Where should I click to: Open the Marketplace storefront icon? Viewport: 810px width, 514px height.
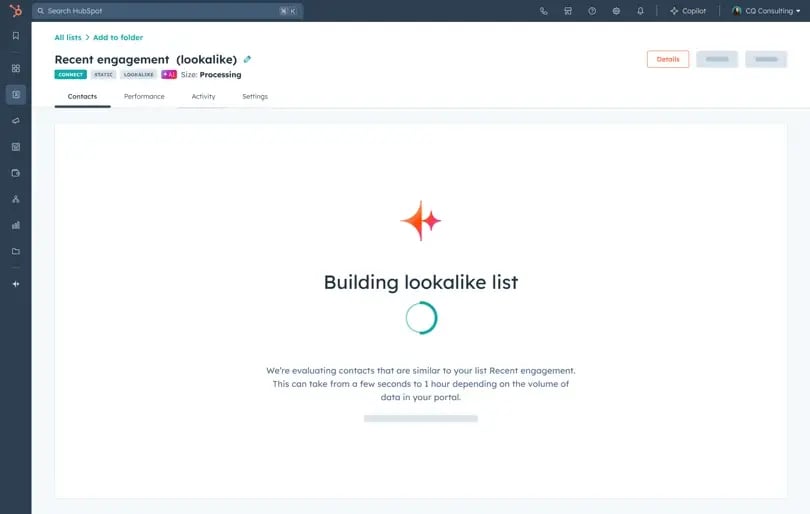568,11
